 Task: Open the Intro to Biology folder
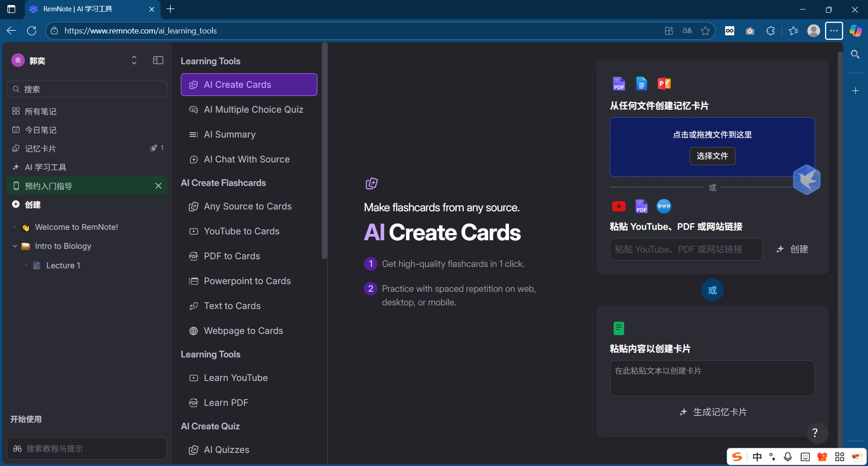click(63, 246)
